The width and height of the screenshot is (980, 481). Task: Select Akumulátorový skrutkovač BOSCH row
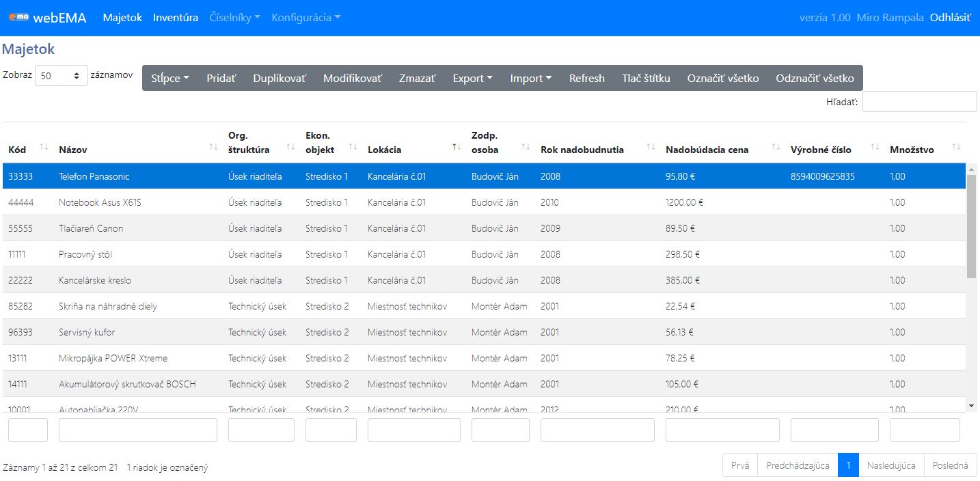click(x=484, y=384)
